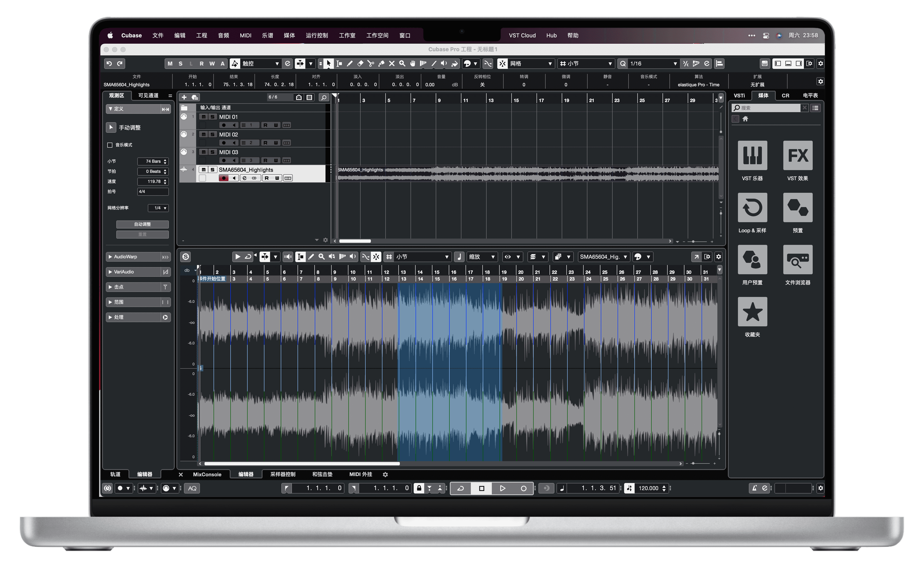Switch to the 可见通道 tab

click(x=148, y=96)
